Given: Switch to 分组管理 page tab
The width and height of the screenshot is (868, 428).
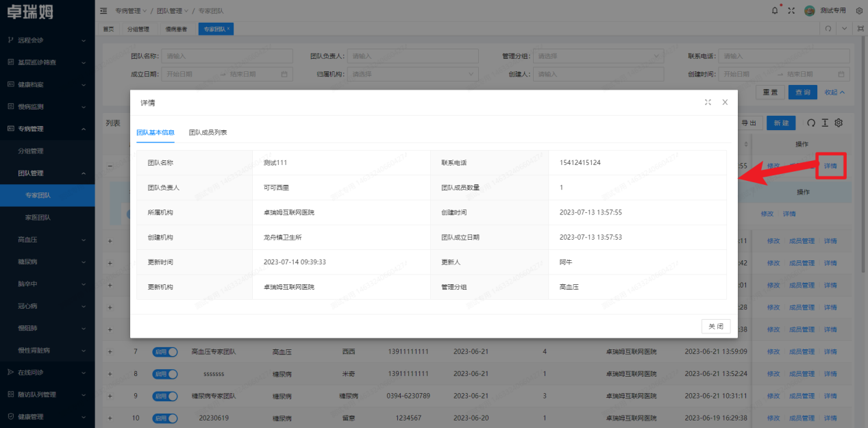Looking at the screenshot, I should 138,29.
